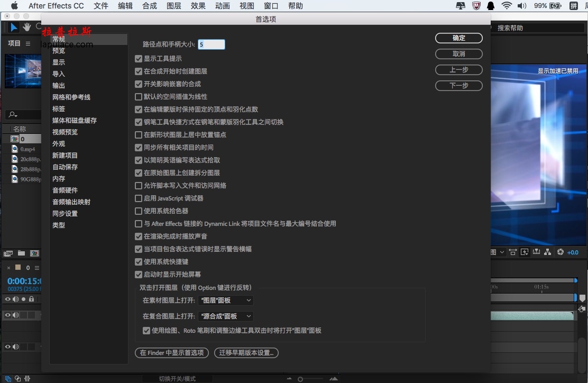The width and height of the screenshot is (588, 383).
Task: Open the 在复合图层上打开 dropdown
Action: [x=226, y=316]
